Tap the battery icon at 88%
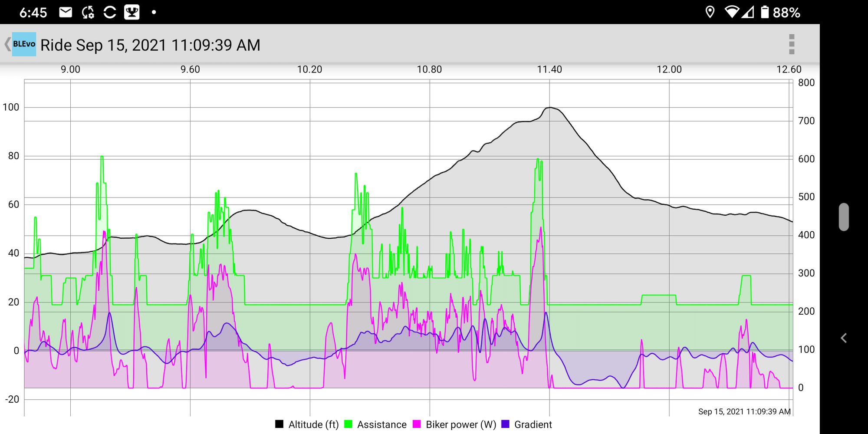Viewport: 868px width, 434px height. coord(765,12)
